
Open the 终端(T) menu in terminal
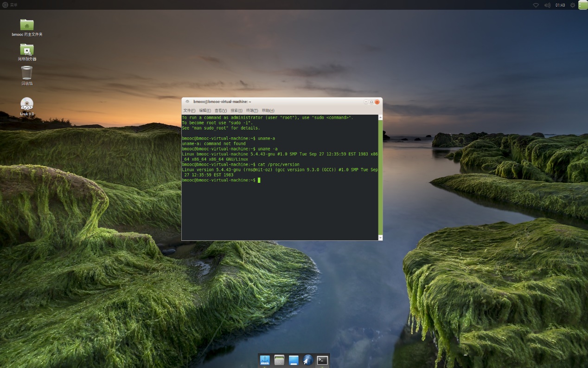tap(252, 110)
